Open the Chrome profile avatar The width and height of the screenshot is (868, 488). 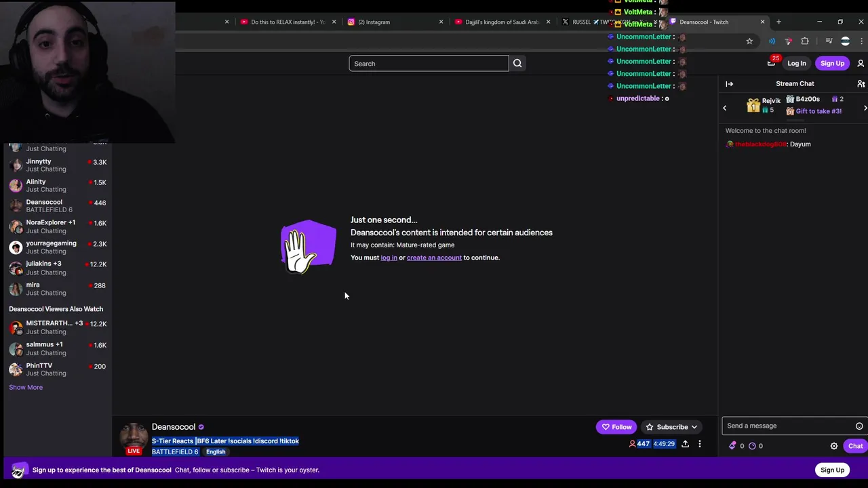click(x=845, y=41)
